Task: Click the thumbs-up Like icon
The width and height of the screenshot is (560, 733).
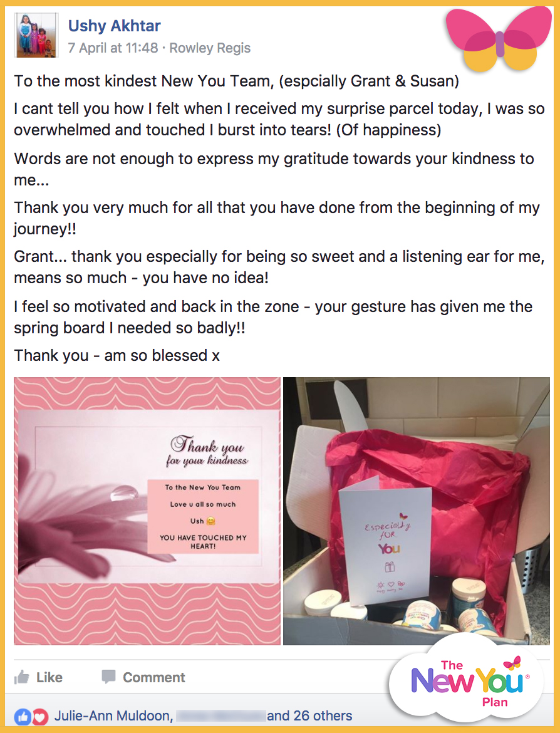Action: [21, 677]
